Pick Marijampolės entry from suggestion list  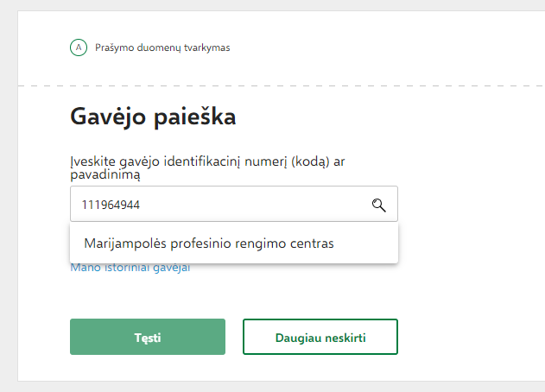pos(209,243)
